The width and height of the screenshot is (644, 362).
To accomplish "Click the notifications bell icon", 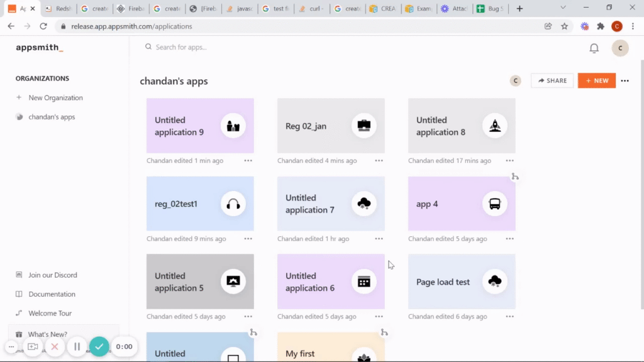I will (x=594, y=48).
